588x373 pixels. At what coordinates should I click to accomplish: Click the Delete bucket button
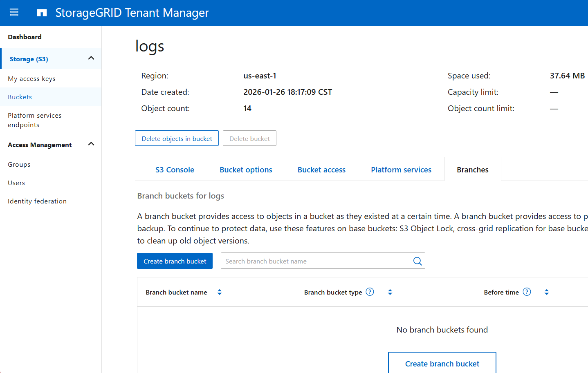click(249, 138)
